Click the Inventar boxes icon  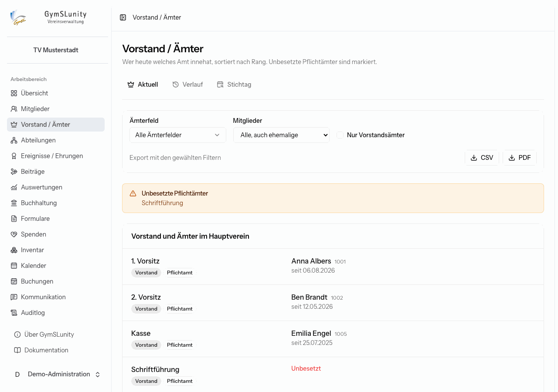click(14, 250)
